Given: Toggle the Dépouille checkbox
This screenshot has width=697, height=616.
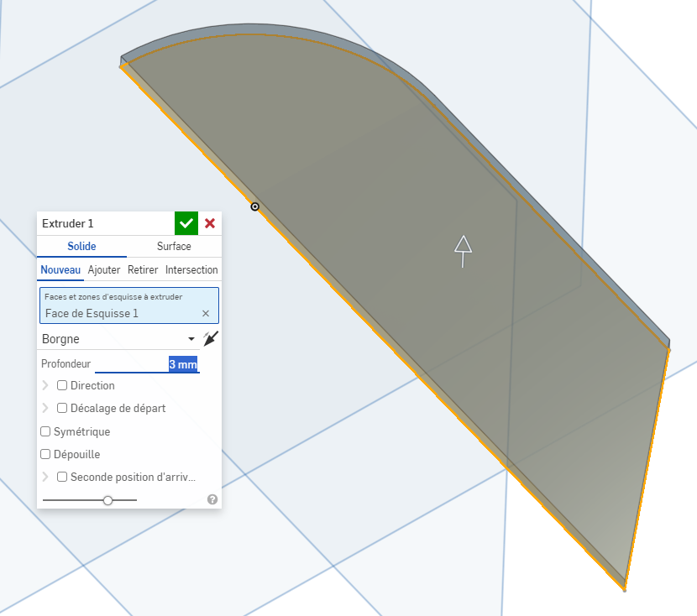Looking at the screenshot, I should coord(46,454).
